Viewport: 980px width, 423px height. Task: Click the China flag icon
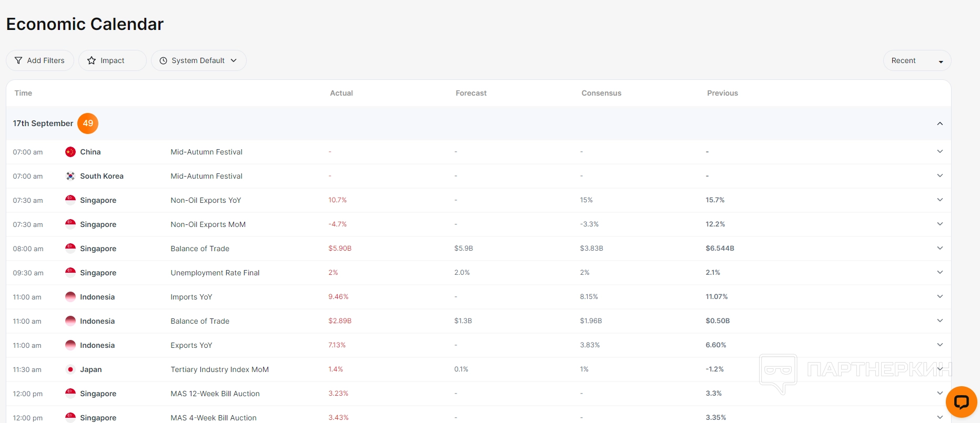pyautogui.click(x=70, y=152)
